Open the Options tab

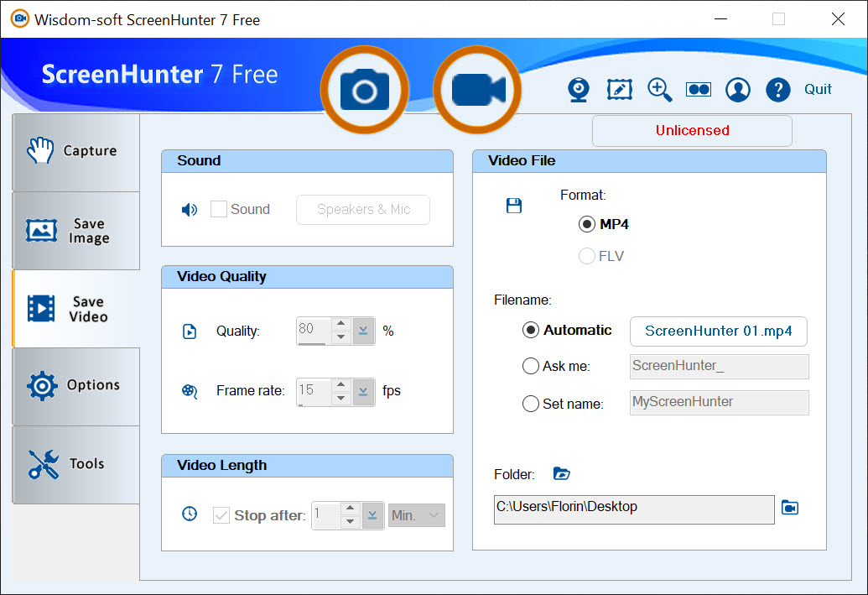pyautogui.click(x=76, y=386)
